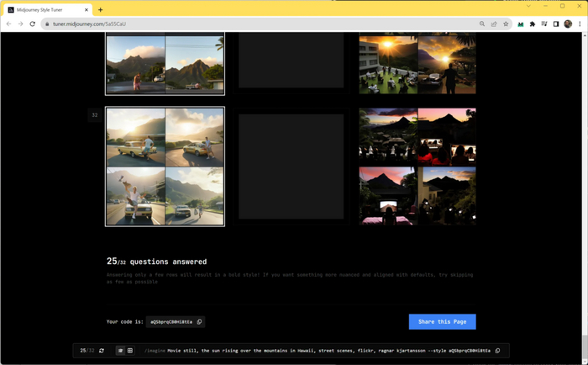Click the /imagine prompt text in the bottom bar

(x=318, y=351)
